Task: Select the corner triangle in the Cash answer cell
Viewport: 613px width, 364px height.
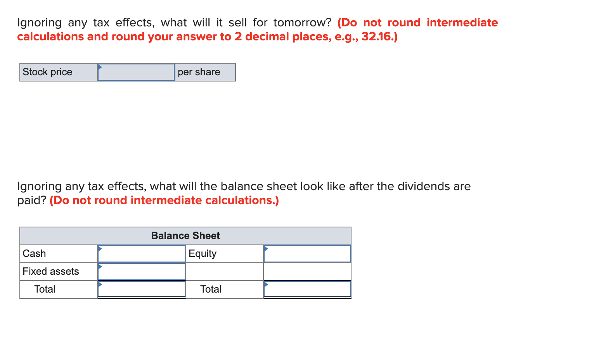Action: (101, 249)
